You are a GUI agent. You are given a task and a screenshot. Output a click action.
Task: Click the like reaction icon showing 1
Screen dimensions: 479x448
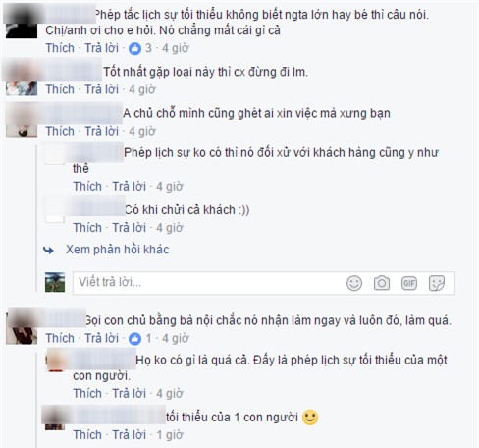click(134, 339)
